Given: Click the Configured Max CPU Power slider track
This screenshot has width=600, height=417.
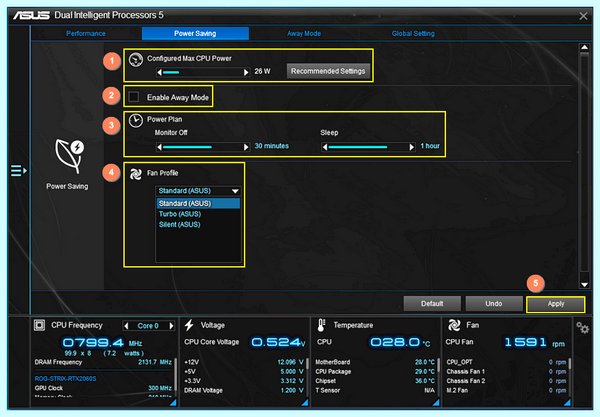Looking at the screenshot, I should 202,72.
